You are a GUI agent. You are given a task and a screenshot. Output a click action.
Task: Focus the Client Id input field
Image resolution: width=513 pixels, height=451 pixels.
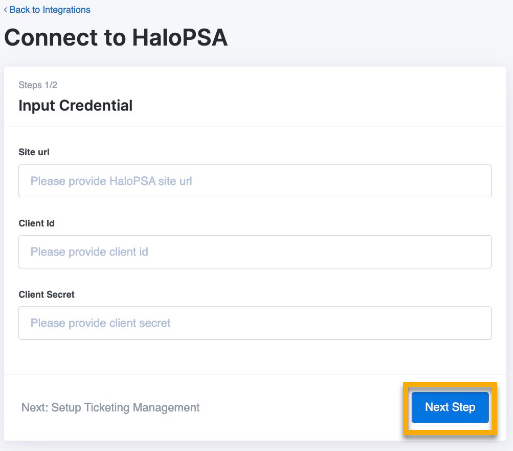[255, 252]
